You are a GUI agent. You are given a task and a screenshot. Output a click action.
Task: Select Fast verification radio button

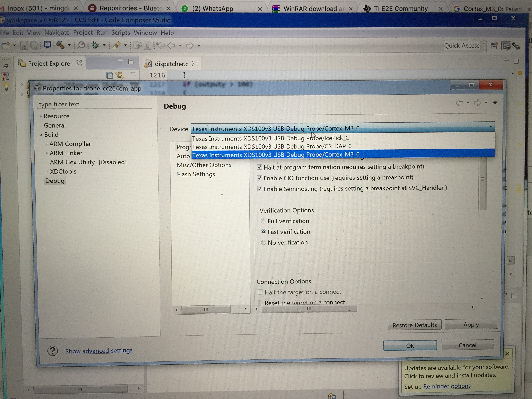click(264, 232)
